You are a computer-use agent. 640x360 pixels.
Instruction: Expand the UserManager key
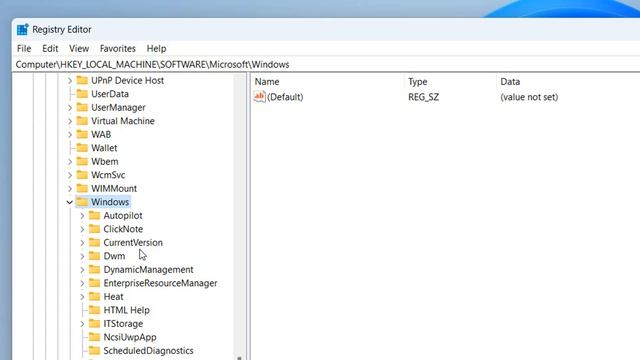[x=70, y=108]
